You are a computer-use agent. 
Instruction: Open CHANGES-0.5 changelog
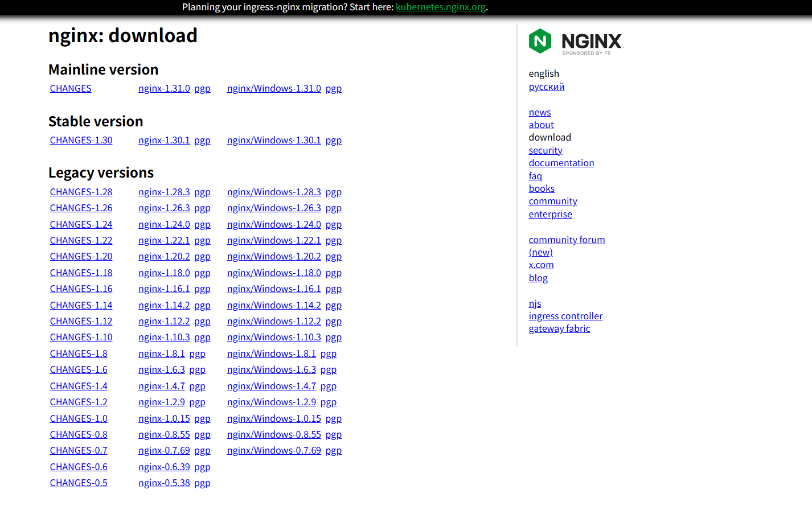point(79,483)
